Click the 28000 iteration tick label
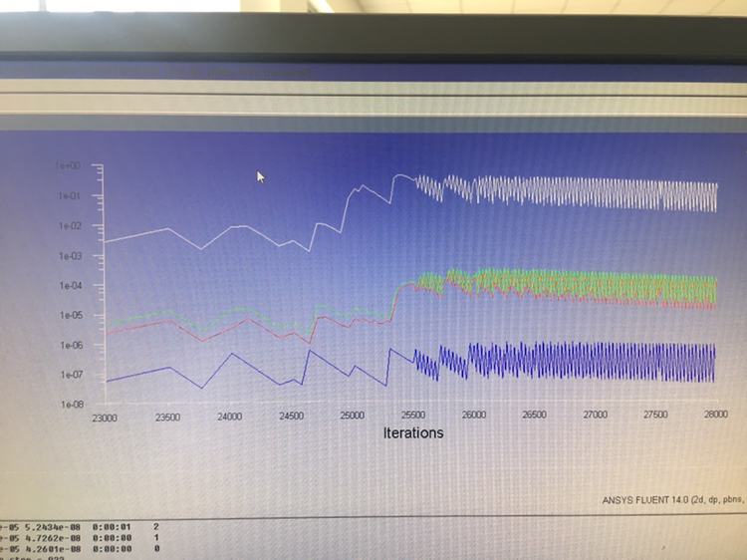 716,415
